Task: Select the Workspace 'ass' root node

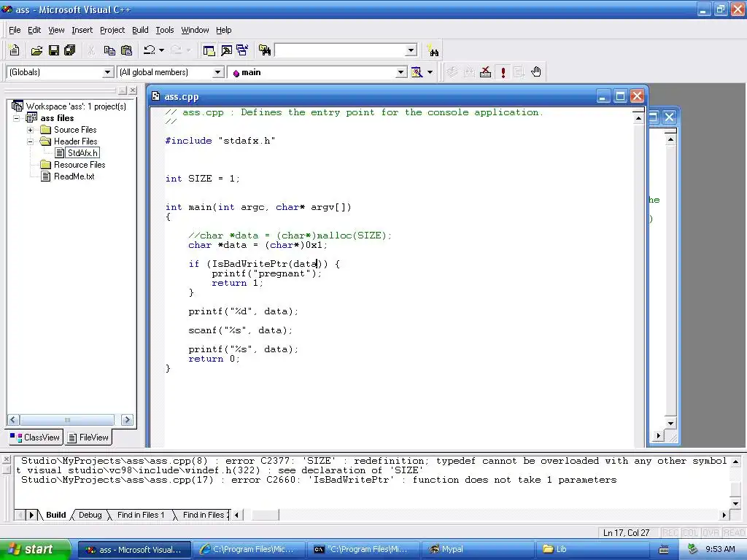Action: (76, 106)
